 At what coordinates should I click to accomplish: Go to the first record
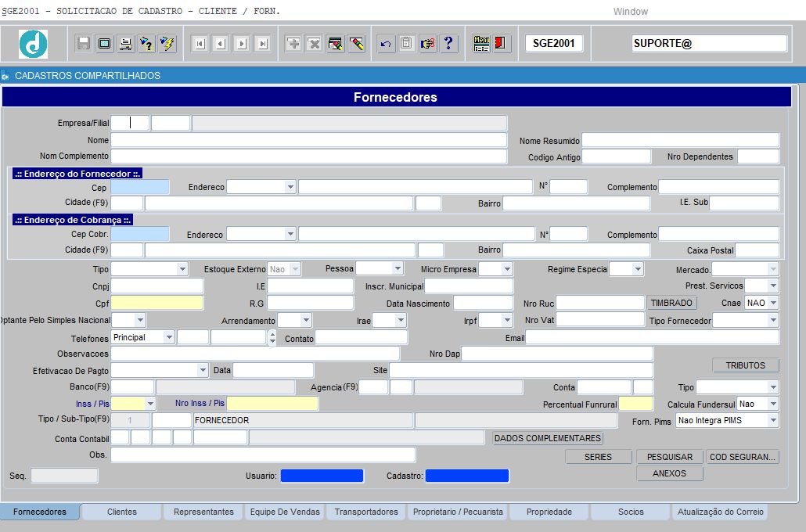[200, 44]
